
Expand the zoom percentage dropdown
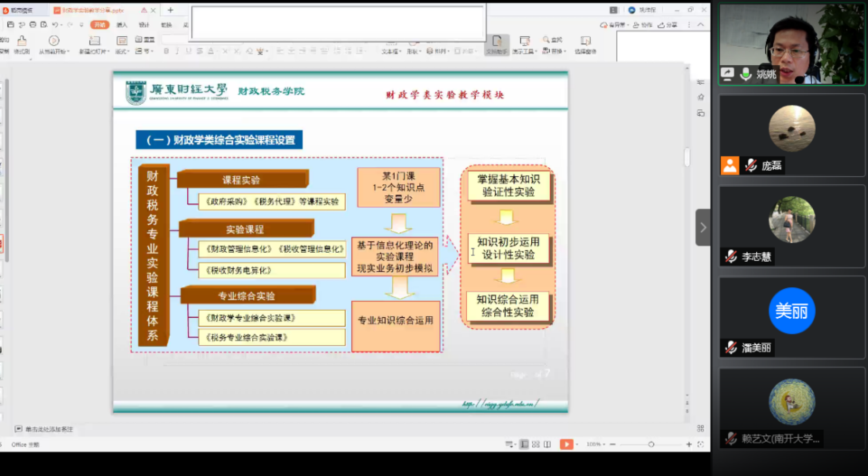pyautogui.click(x=604, y=445)
